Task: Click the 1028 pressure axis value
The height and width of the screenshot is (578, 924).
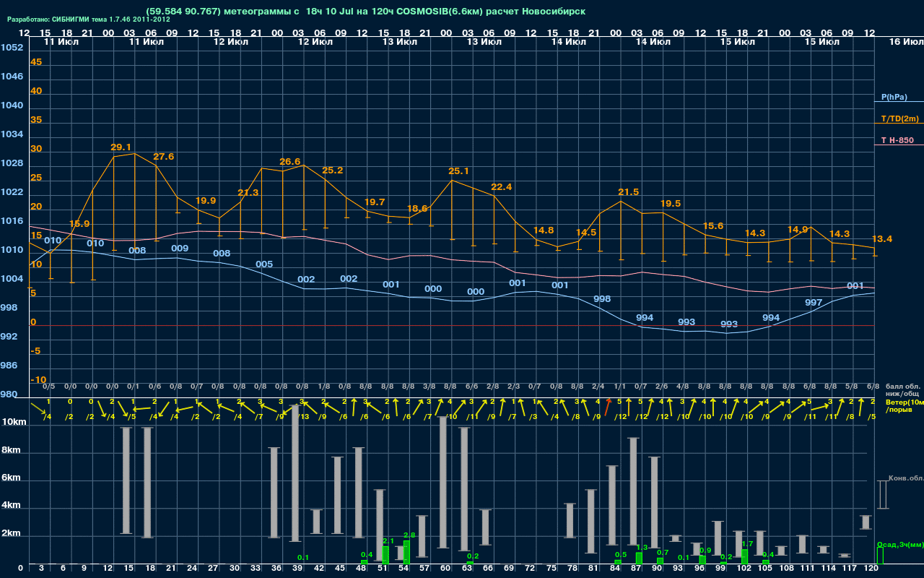Action: pos(12,163)
